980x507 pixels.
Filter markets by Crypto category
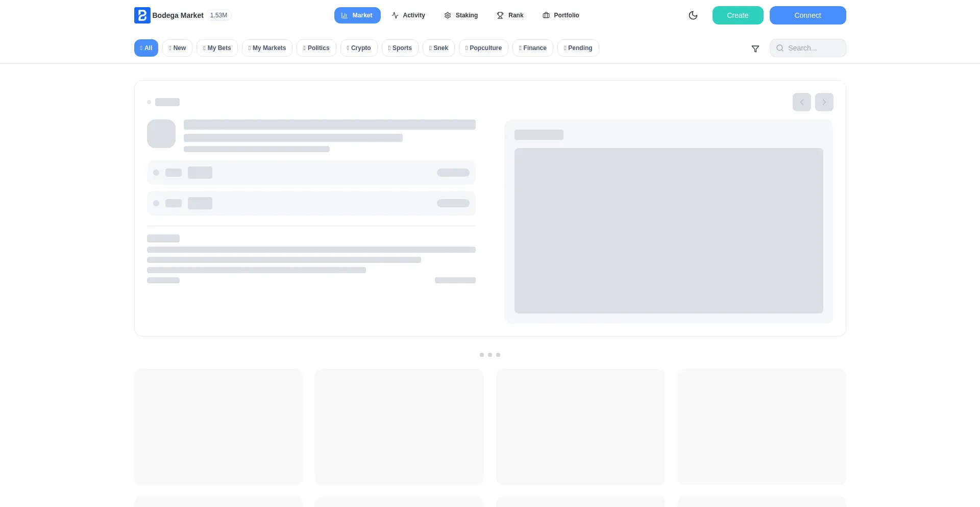tap(359, 48)
